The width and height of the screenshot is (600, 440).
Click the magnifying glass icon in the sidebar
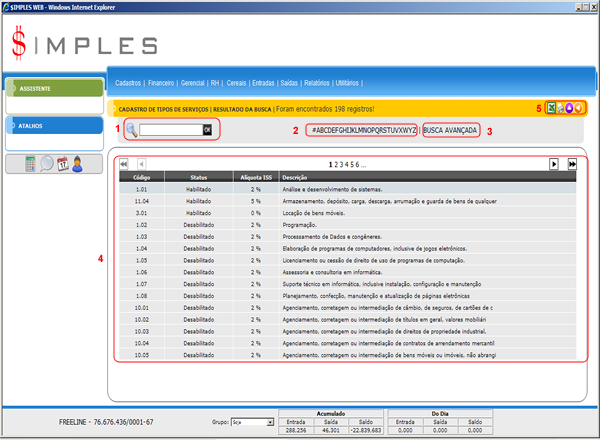click(48, 164)
